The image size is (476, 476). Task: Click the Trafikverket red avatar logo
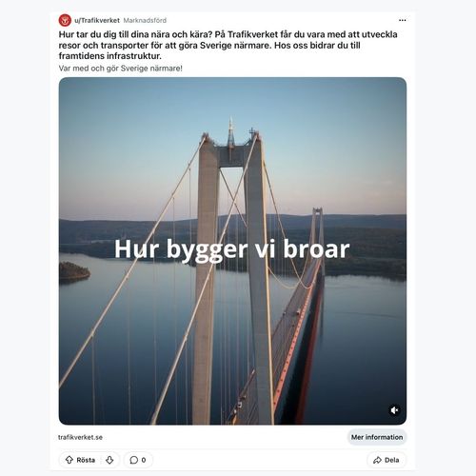coord(65,20)
